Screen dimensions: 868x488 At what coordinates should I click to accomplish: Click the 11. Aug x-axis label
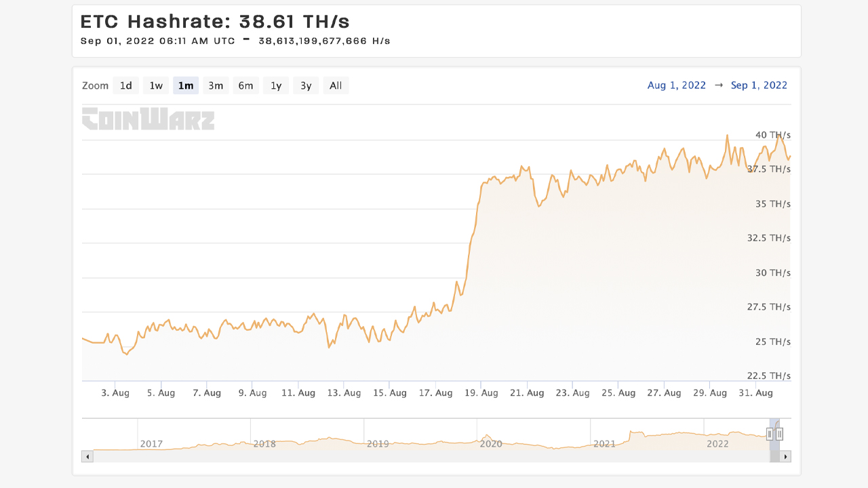click(298, 393)
